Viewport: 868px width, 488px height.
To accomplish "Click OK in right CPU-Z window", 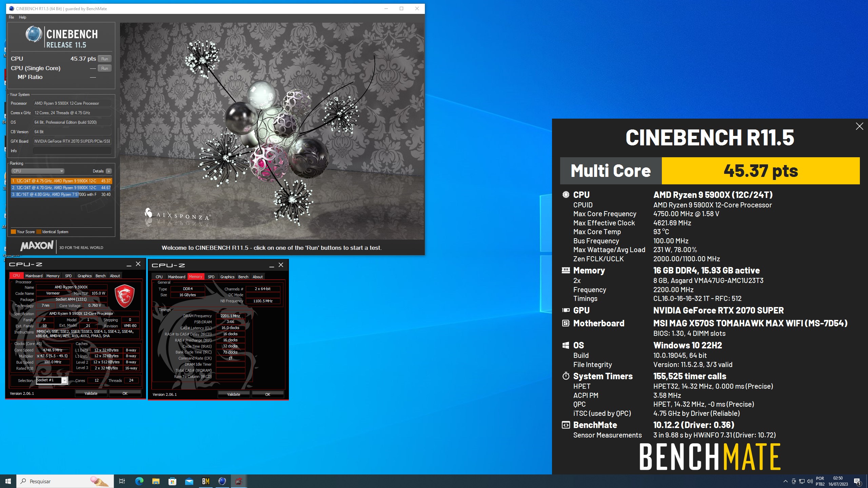I will coord(268,394).
